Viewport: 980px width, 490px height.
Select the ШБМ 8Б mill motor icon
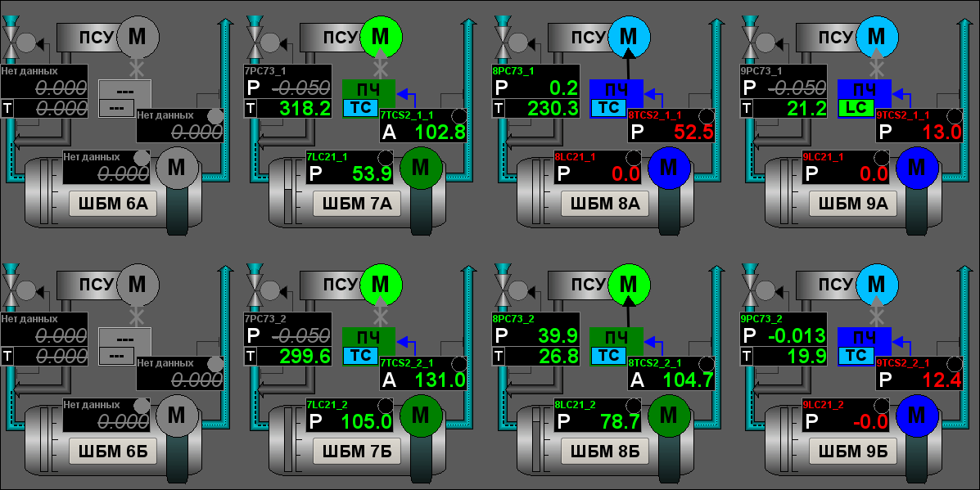(668, 416)
